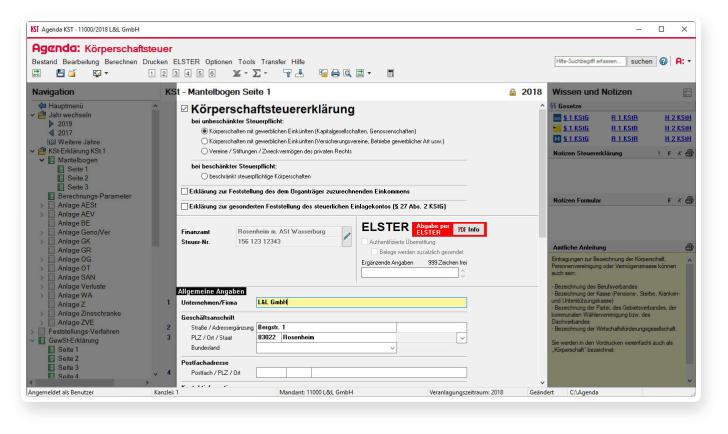This screenshot has height=434, width=728.
Task: Click the lock icon next to 2018
Action: [x=512, y=92]
